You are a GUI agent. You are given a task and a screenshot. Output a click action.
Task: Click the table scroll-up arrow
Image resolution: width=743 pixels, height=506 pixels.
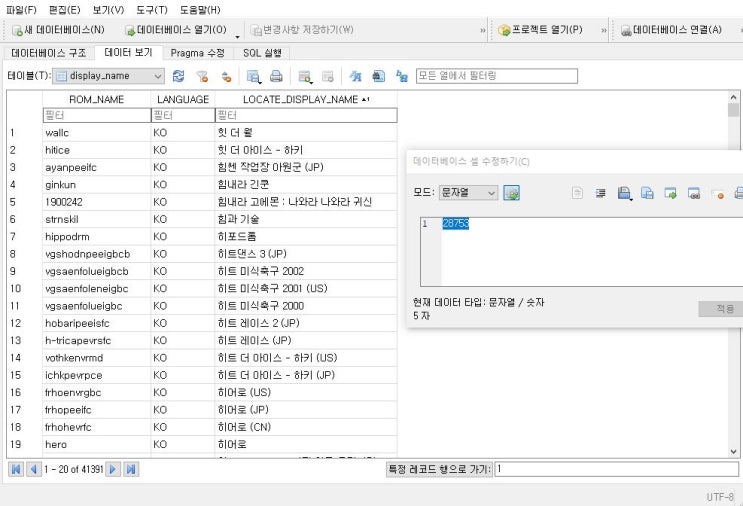click(x=734, y=97)
